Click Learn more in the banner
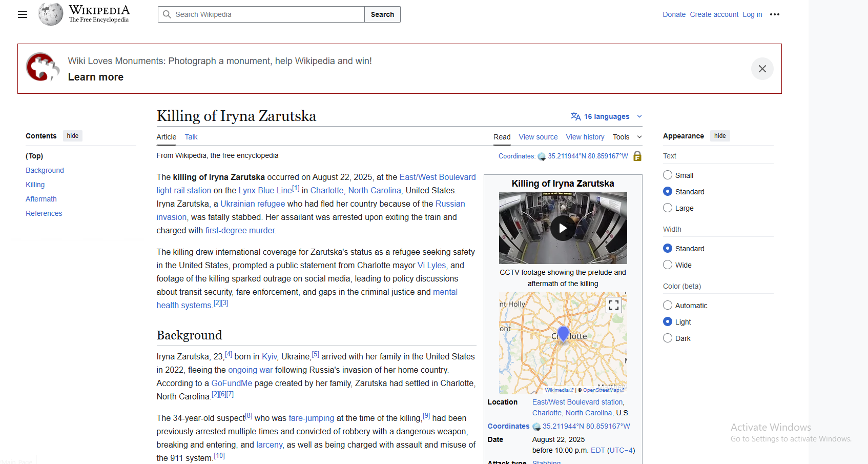Screen dimensions: 868x464 pos(96,77)
